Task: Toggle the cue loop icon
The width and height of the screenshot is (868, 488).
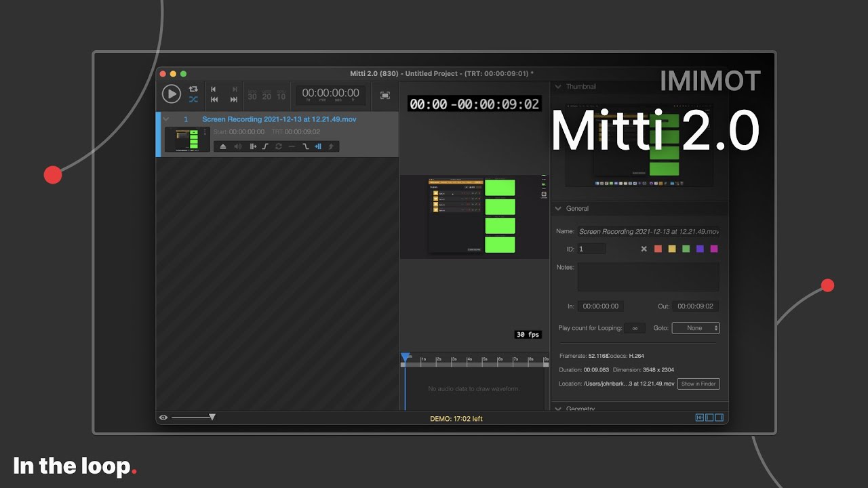Action: tap(279, 146)
